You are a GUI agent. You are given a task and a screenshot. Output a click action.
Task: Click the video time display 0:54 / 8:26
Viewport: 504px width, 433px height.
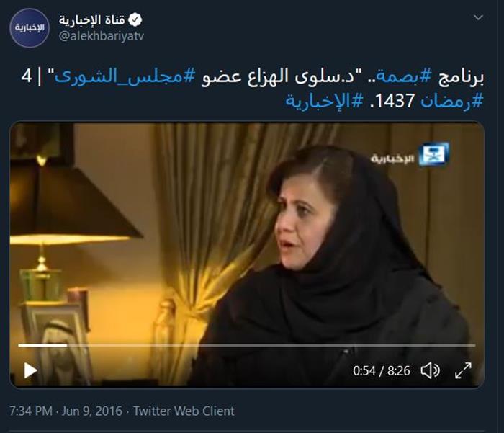[x=381, y=370]
